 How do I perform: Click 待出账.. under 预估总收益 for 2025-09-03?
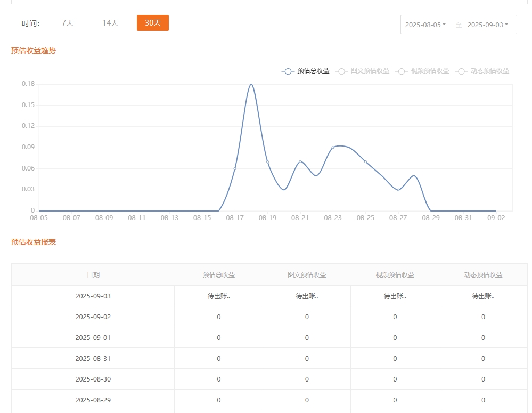(x=218, y=296)
